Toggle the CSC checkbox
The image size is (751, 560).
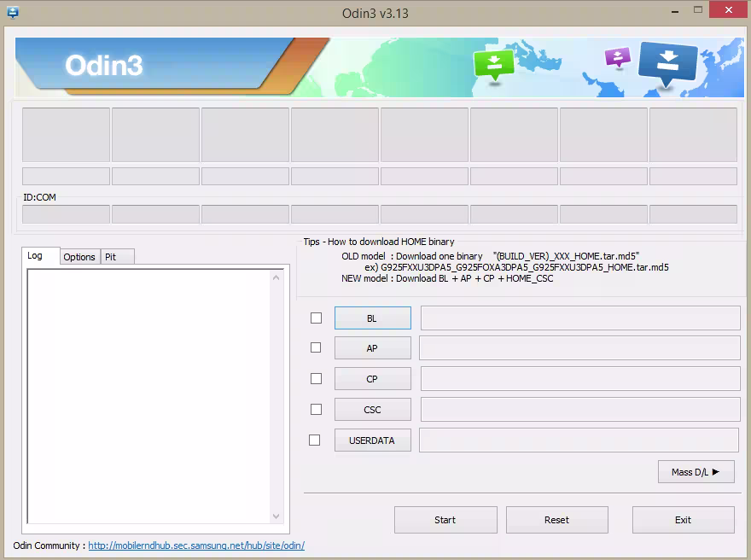[x=316, y=409]
